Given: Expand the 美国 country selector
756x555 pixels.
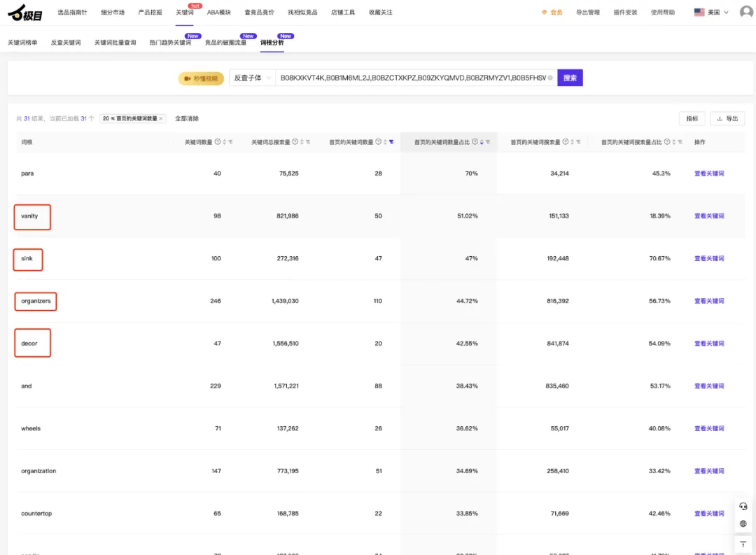Looking at the screenshot, I should [711, 12].
